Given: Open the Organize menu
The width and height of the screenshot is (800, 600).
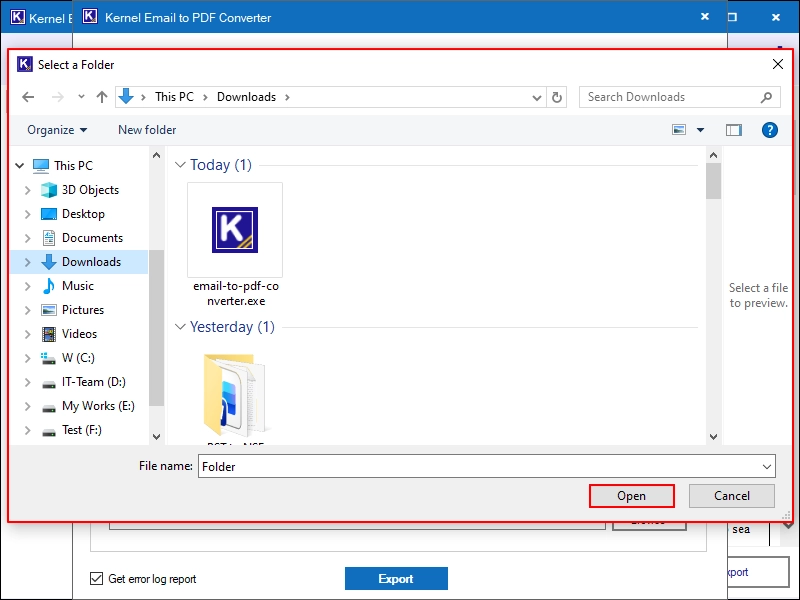Looking at the screenshot, I should click(57, 130).
